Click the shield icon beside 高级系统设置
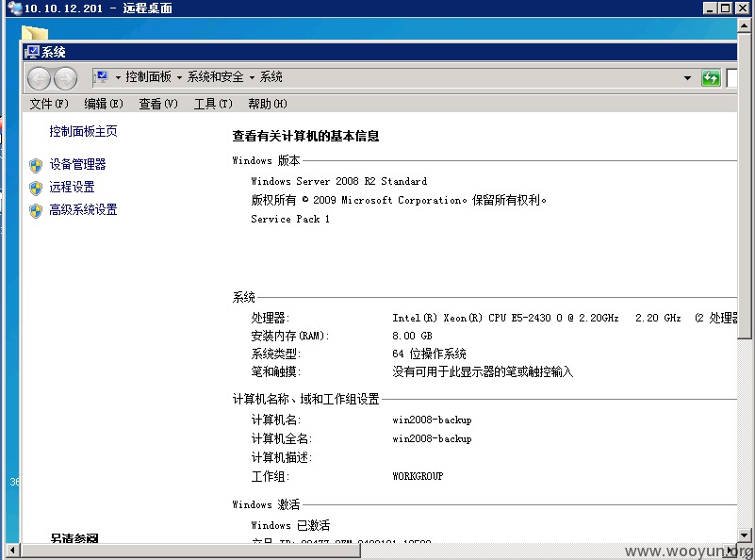 [x=36, y=210]
